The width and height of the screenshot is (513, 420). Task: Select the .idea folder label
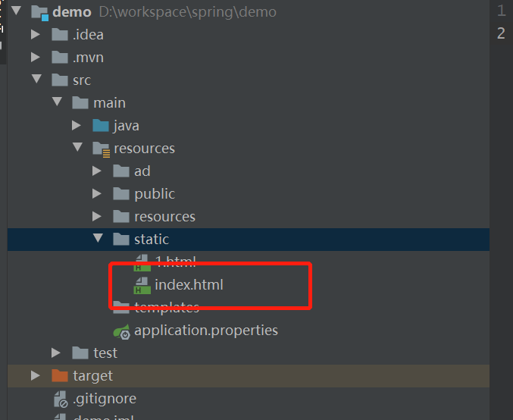(89, 35)
